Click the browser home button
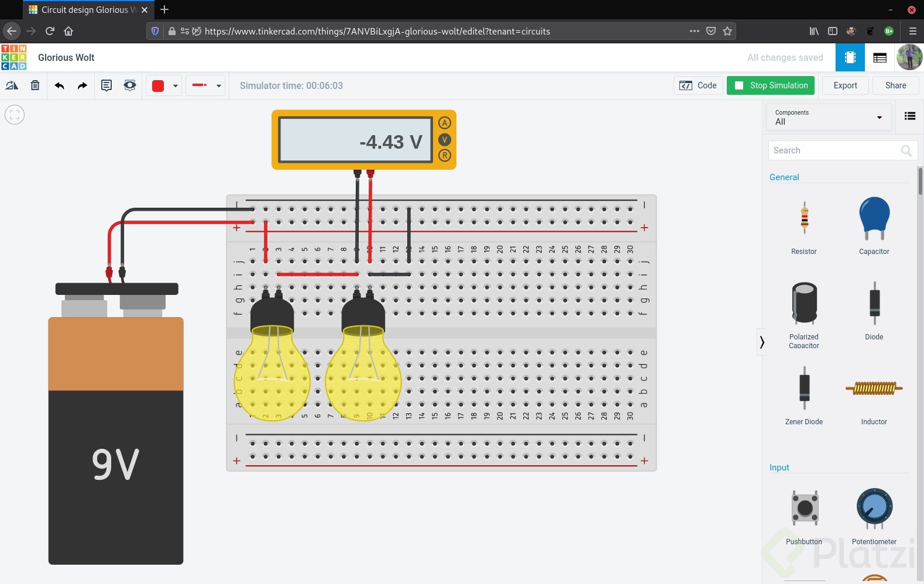This screenshot has height=584, width=924. (68, 31)
